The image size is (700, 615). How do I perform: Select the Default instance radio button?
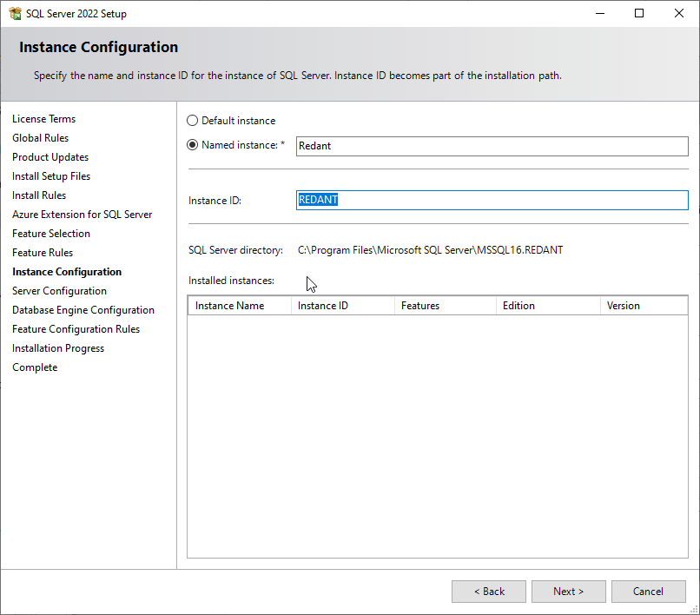(x=193, y=121)
